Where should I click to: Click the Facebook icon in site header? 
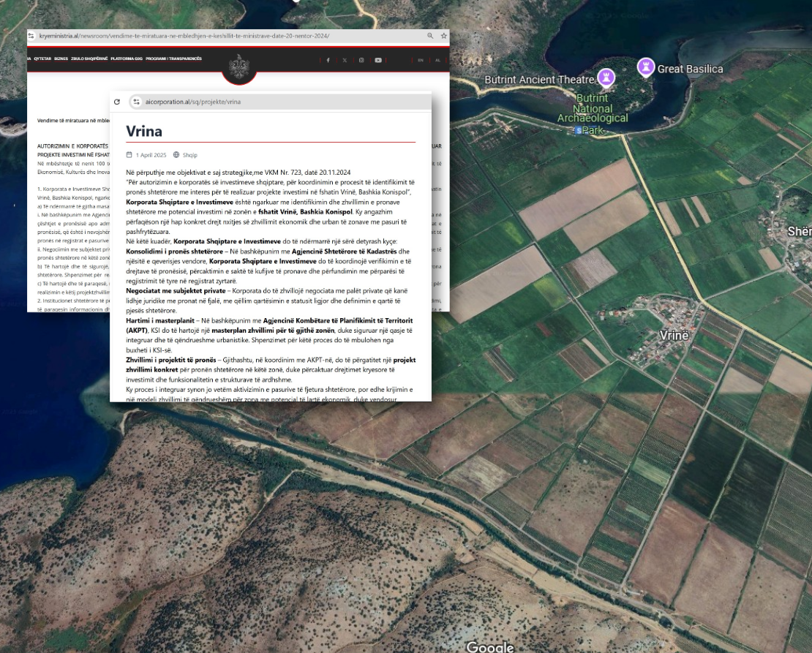(328, 60)
